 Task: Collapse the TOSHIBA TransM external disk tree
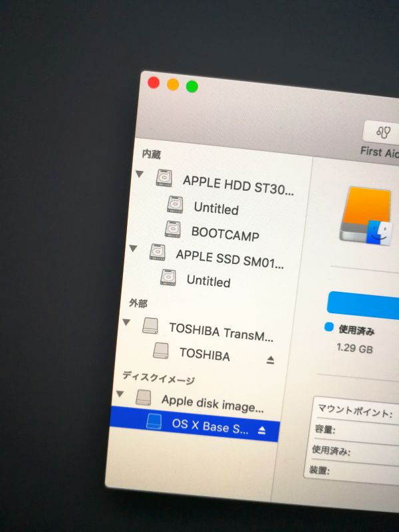[x=126, y=322]
